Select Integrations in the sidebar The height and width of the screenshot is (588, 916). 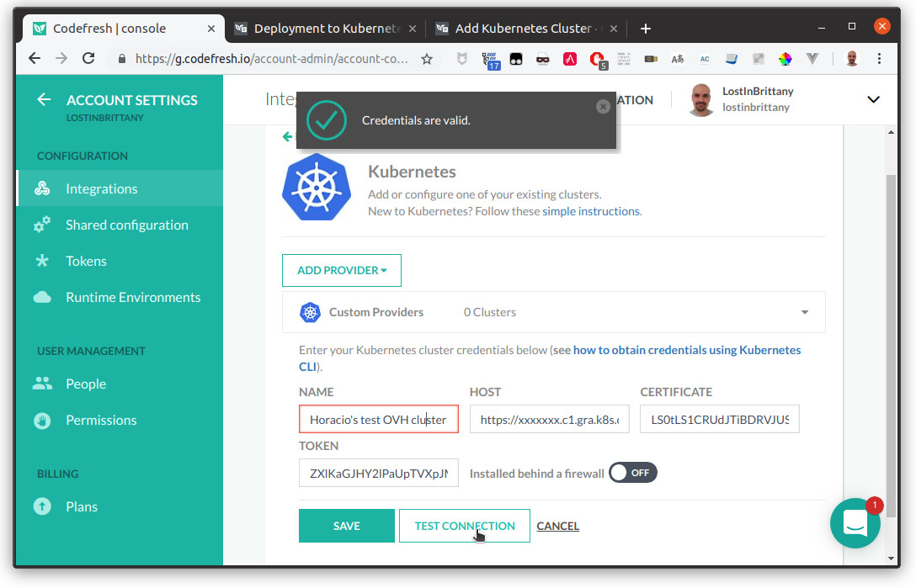pyautogui.click(x=101, y=188)
